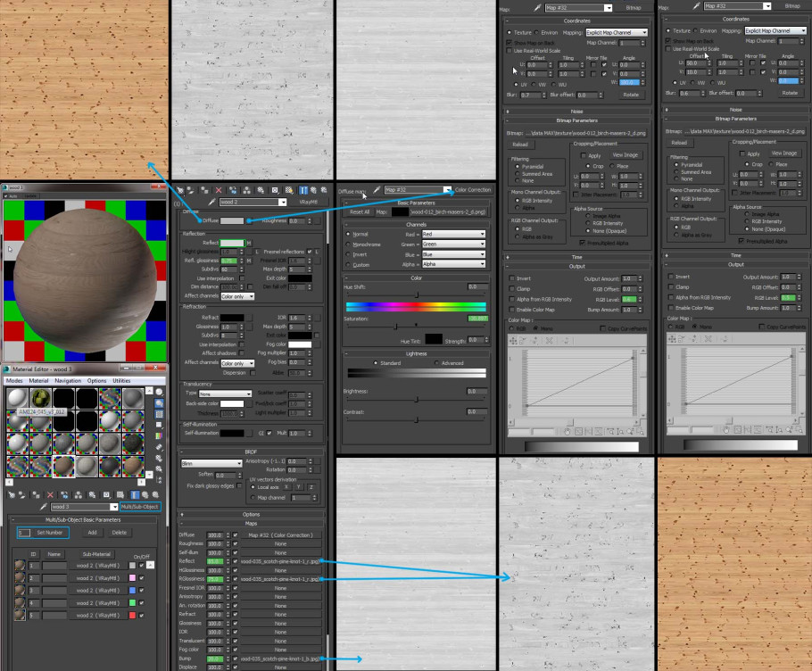This screenshot has height=671, width=812.
Task: Open the wood 3 material name dropdown
Action: pyautogui.click(x=113, y=507)
